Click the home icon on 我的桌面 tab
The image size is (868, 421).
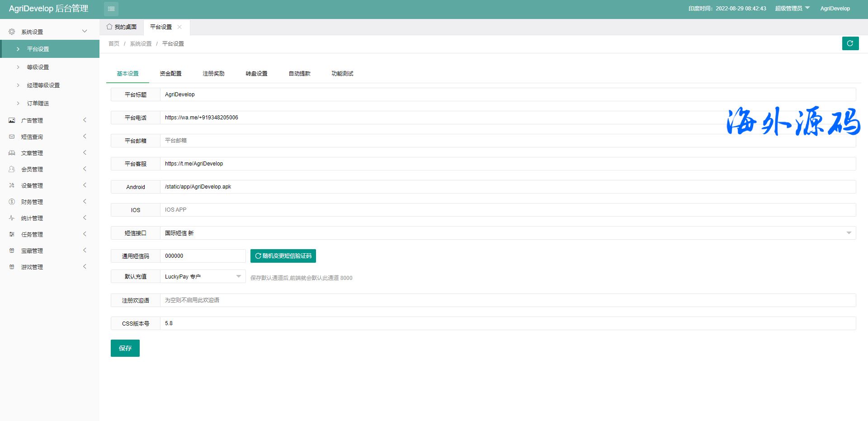point(109,27)
